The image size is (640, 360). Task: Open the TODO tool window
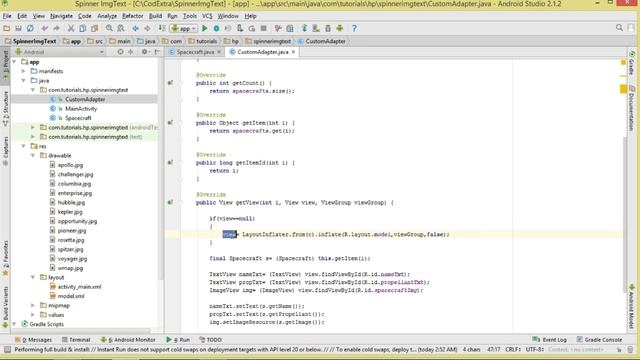point(211,340)
